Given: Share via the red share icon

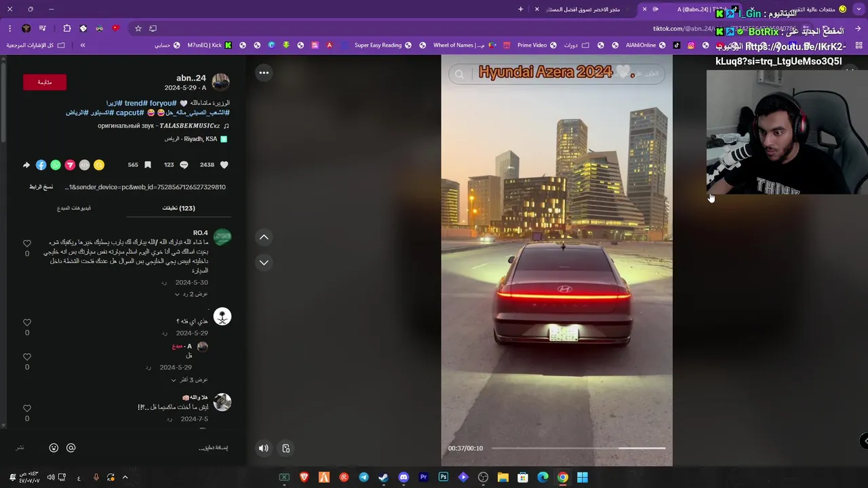Looking at the screenshot, I should [x=70, y=165].
